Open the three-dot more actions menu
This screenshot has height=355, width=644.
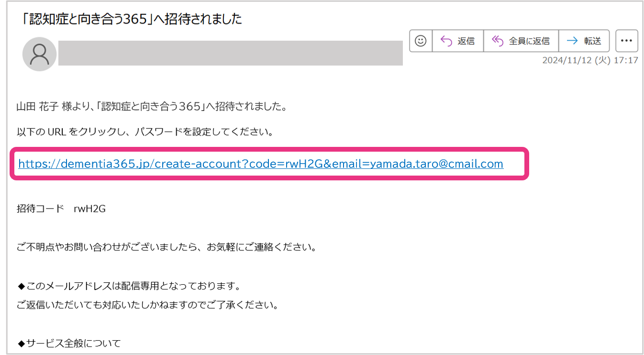[626, 41]
